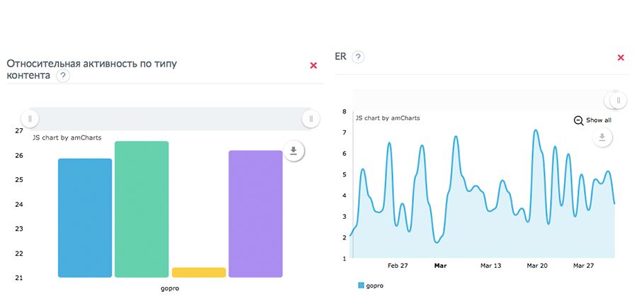The image size is (644, 306).
Task: Close the Относительная активность по типу контента panel
Action: [x=314, y=65]
